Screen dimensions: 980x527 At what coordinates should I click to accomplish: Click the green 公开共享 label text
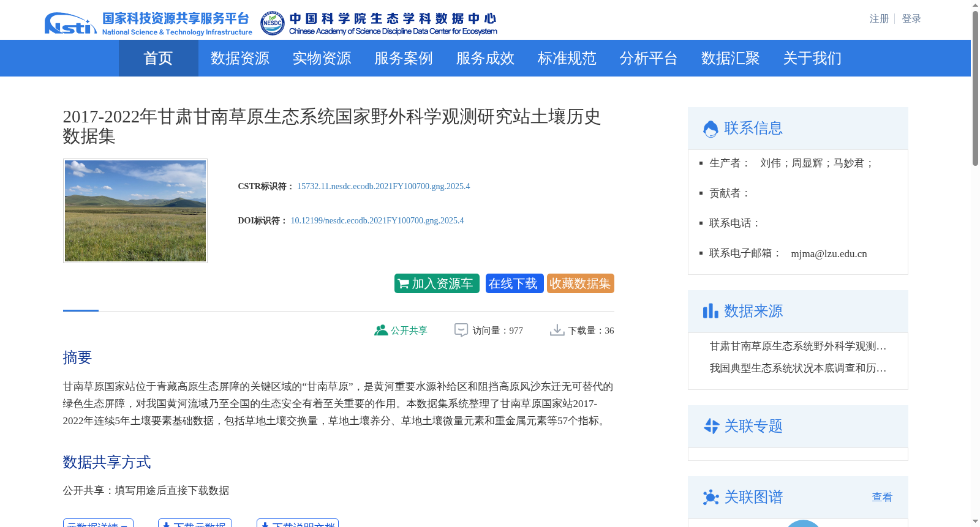click(x=409, y=331)
